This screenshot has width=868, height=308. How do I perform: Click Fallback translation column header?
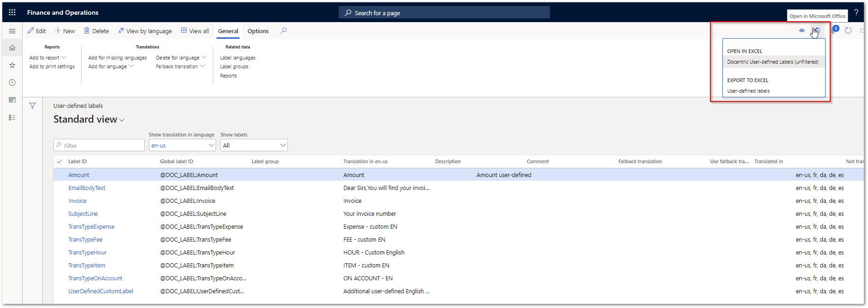[640, 161]
